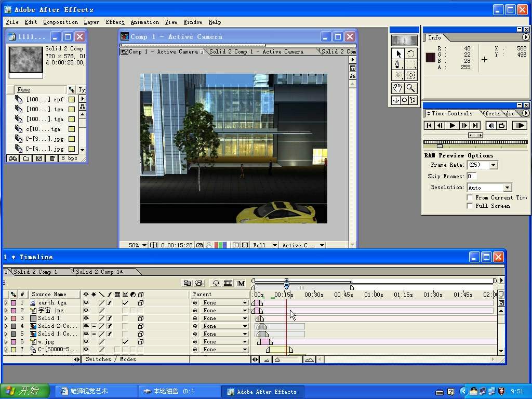Click the Switches / Modes button
This screenshot has width=532, height=399.
(x=111, y=359)
